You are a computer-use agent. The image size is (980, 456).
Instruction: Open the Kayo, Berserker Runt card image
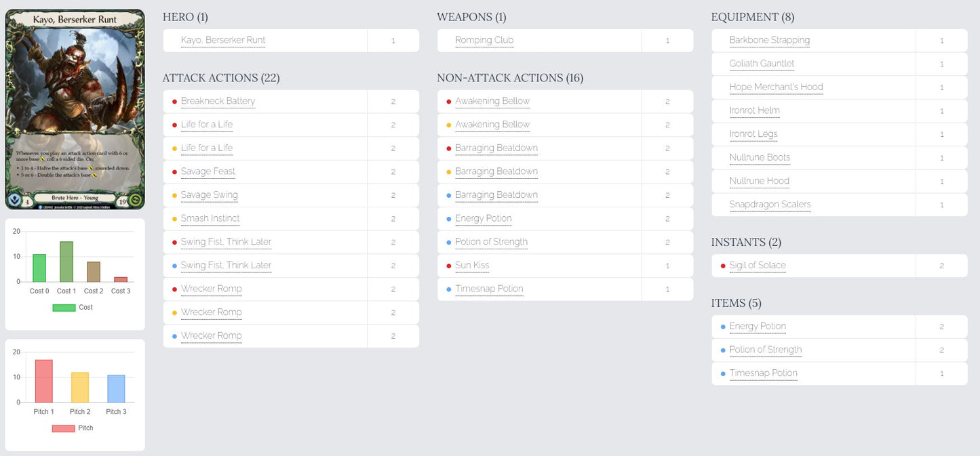coord(75,109)
